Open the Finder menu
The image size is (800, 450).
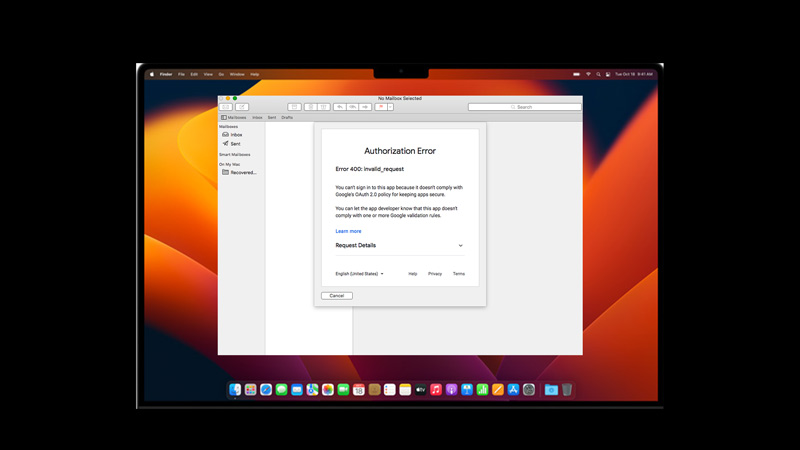[x=166, y=74]
